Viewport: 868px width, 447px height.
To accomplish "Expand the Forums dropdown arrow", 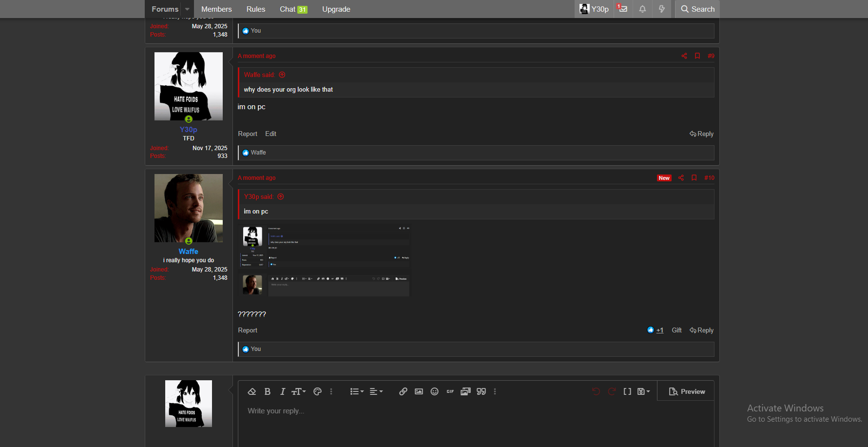I will [187, 9].
